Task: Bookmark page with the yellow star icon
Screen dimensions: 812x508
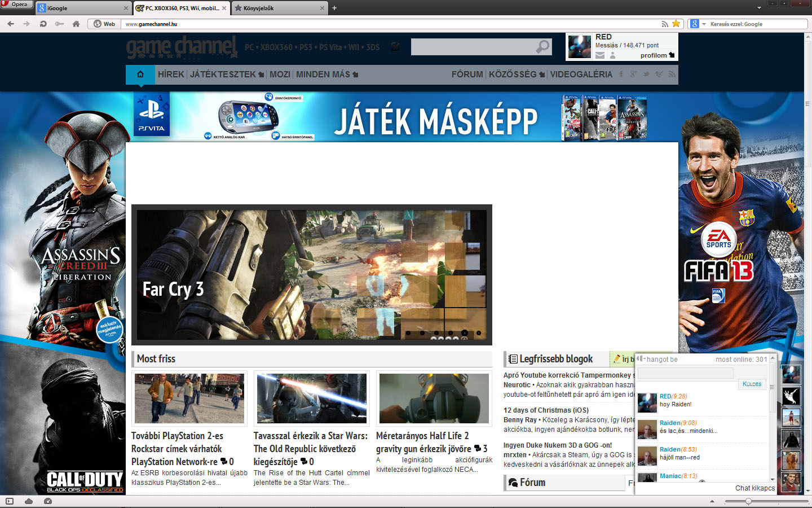Action: pos(676,24)
